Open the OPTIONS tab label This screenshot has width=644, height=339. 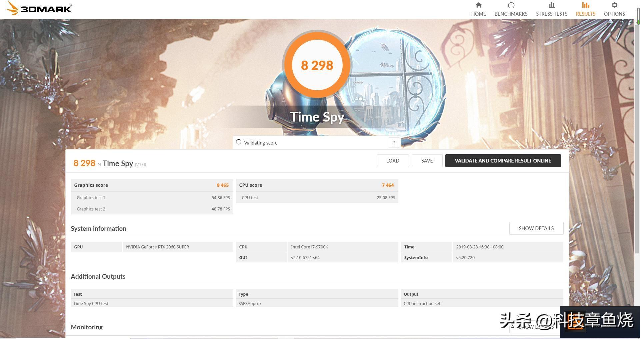point(614,14)
